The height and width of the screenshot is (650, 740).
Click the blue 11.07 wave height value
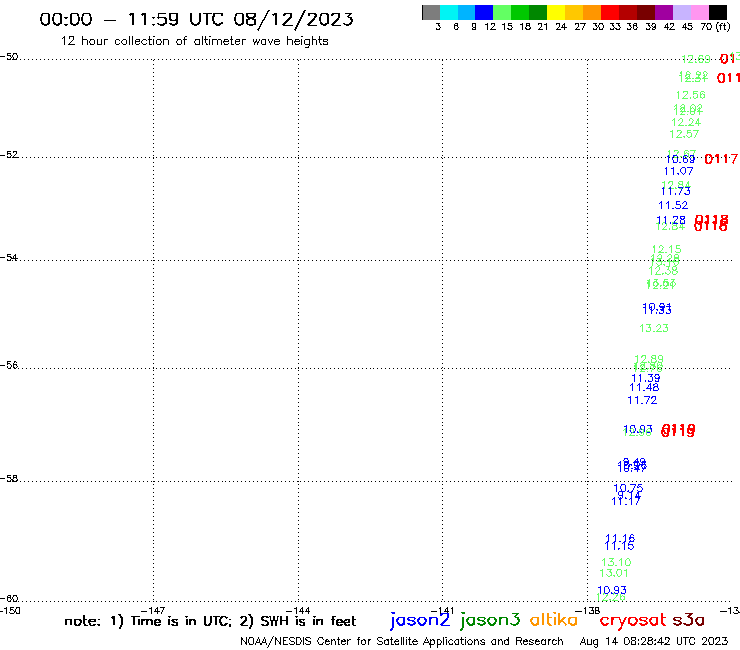click(679, 171)
